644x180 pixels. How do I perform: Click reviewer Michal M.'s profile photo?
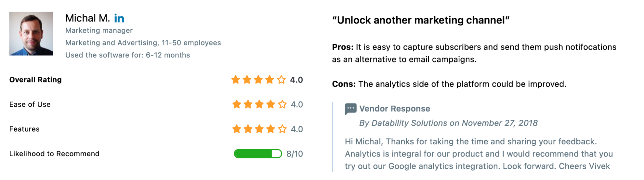[31, 33]
